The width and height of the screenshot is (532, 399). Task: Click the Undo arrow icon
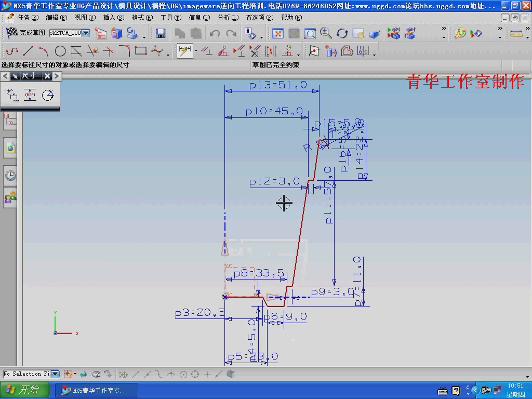coord(215,33)
